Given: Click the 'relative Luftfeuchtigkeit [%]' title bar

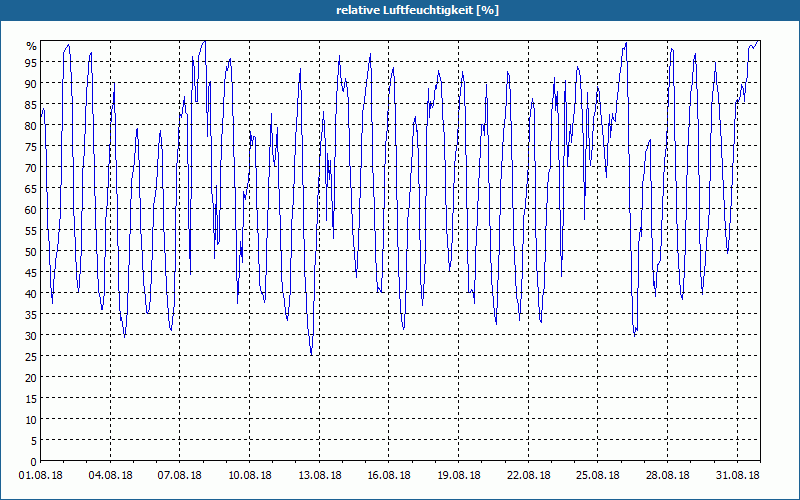Looking at the screenshot, I should point(400,10).
